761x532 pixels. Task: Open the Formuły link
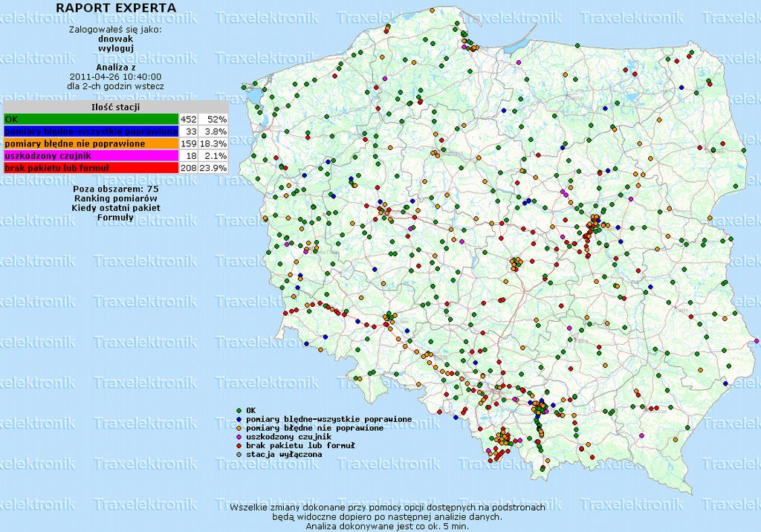[115, 218]
